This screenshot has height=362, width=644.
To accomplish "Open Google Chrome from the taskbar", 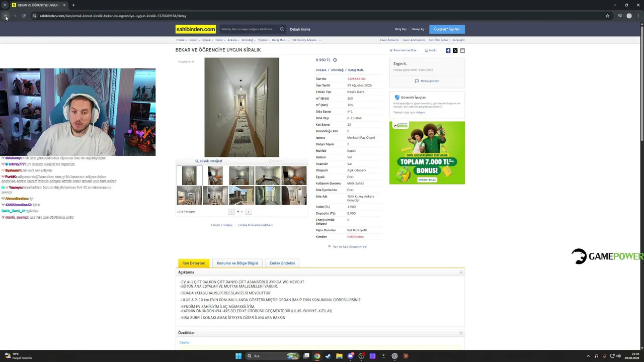I will (x=317, y=356).
